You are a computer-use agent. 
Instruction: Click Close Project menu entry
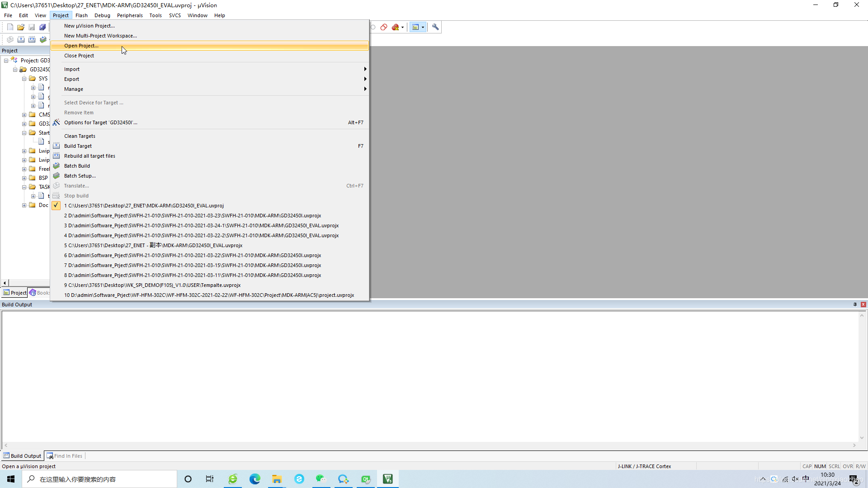(79, 56)
